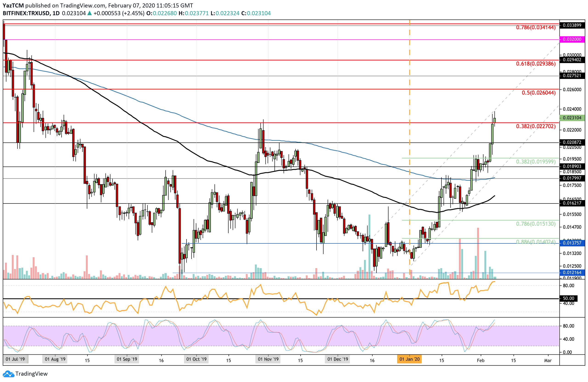Click the 0.022000 price axis value
This screenshot has width=588, height=382.
tap(572, 130)
